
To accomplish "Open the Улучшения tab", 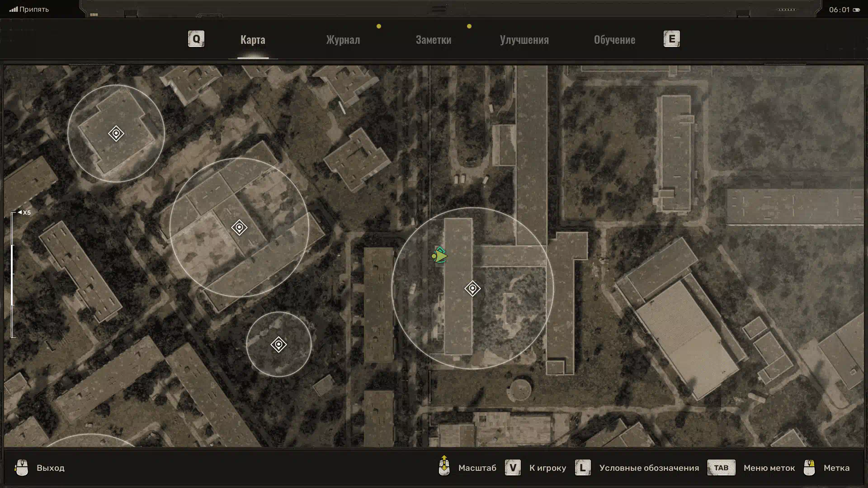I will pyautogui.click(x=524, y=40).
